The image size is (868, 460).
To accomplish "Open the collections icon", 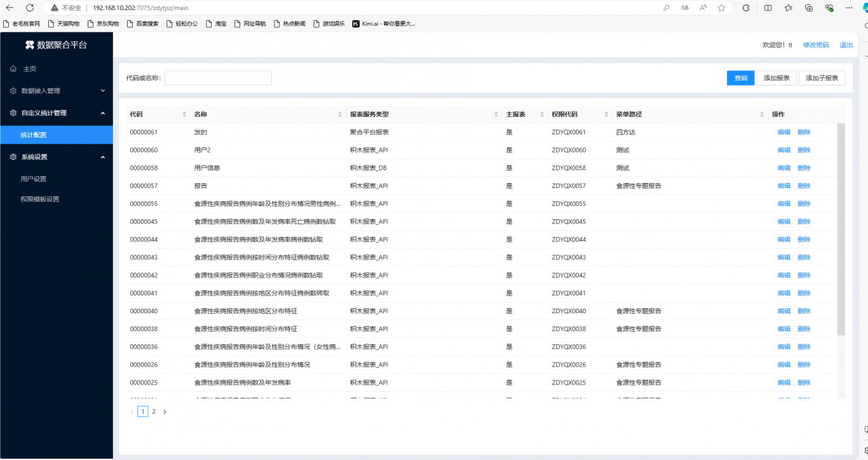I will coord(809,8).
